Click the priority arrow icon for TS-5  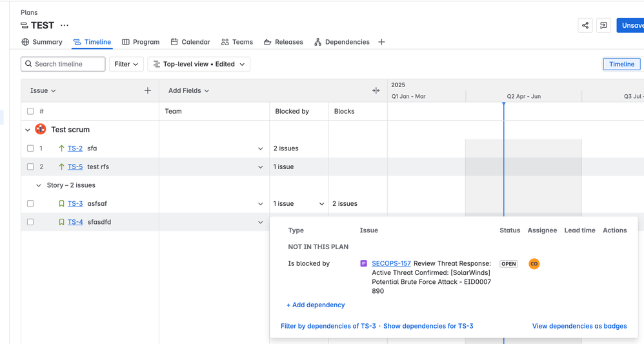click(x=61, y=167)
